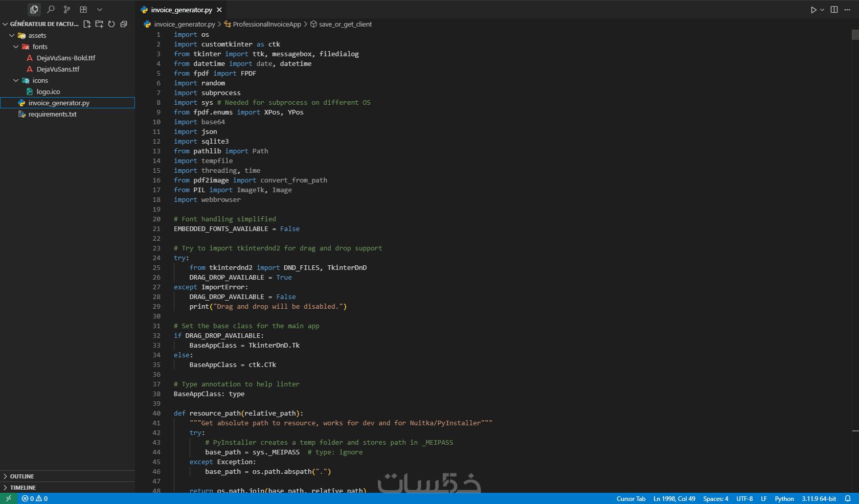This screenshot has height=504, width=859.
Task: Click on 'BaseAppClass = ctk.CTk' line
Action: point(233,365)
